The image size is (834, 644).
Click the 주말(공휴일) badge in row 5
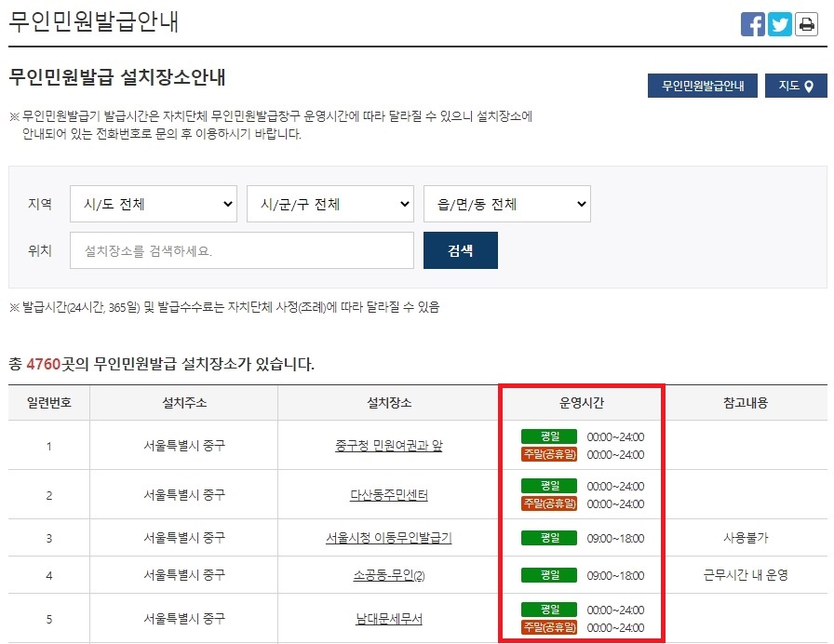549,627
